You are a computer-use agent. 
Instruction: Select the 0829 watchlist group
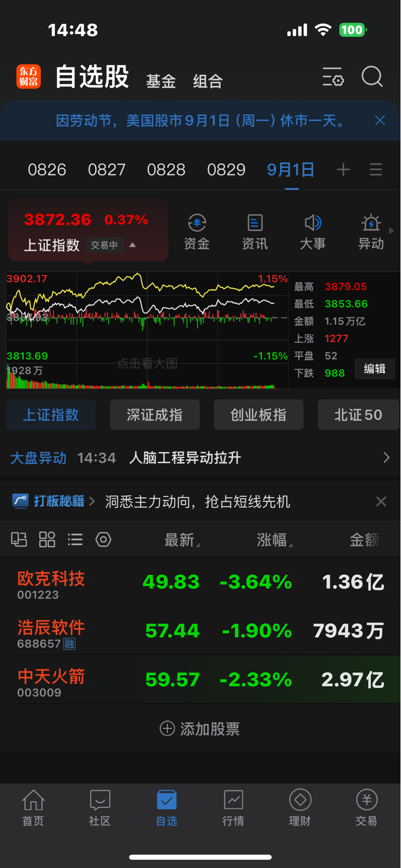click(x=226, y=169)
